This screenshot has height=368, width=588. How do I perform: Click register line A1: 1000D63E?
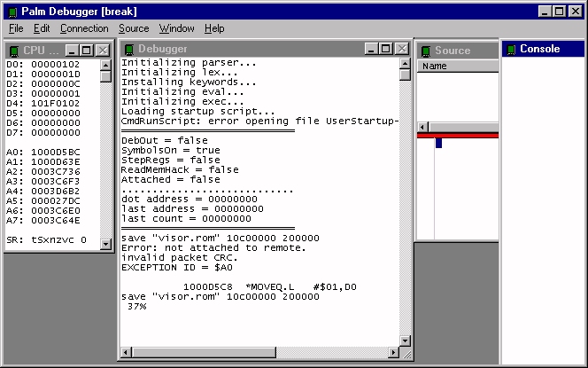pos(43,162)
